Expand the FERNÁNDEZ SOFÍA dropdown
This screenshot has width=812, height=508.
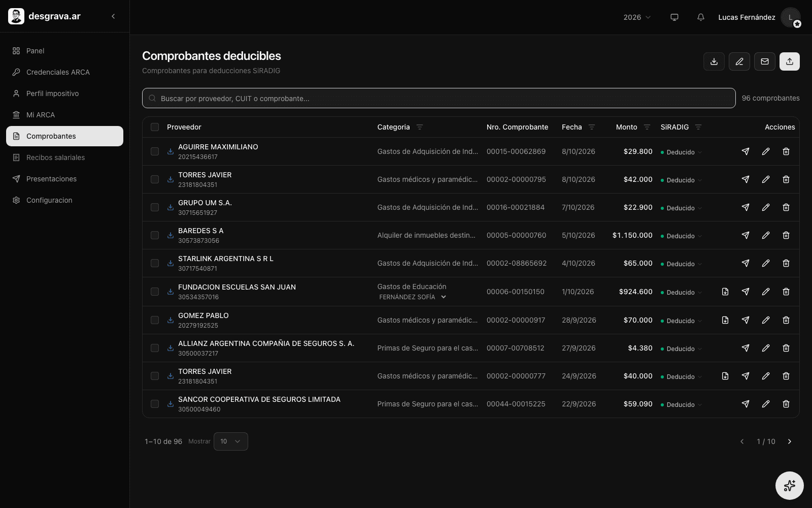point(413,297)
